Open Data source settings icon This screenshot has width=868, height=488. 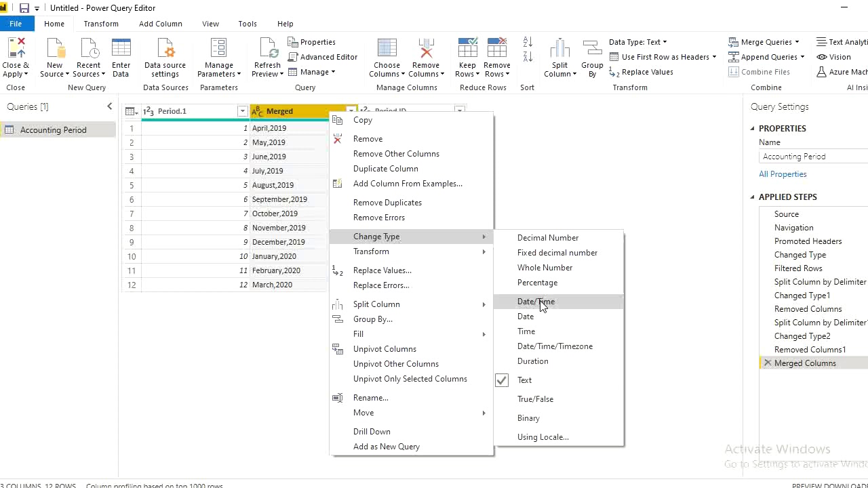click(x=165, y=49)
